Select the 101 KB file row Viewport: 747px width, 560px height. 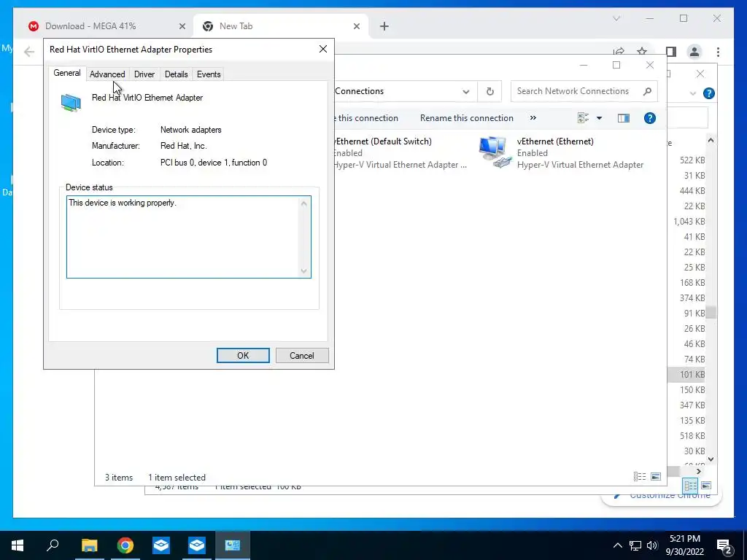687,374
